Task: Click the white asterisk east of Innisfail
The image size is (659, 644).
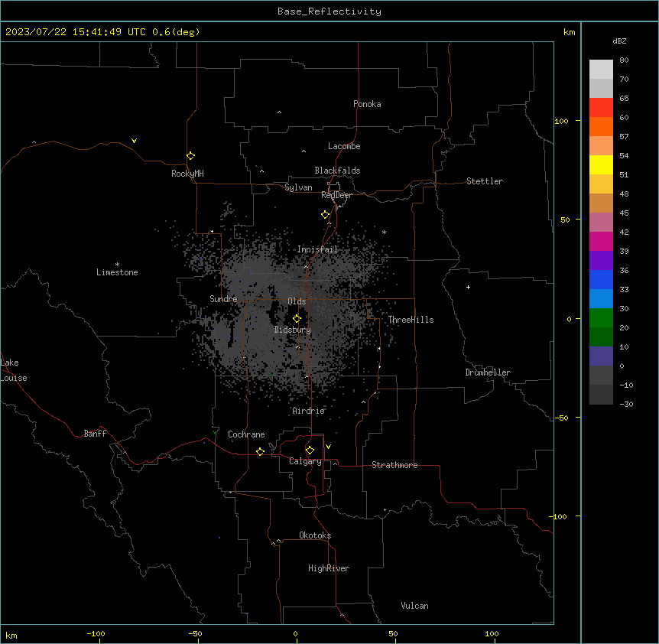Action: (384, 232)
